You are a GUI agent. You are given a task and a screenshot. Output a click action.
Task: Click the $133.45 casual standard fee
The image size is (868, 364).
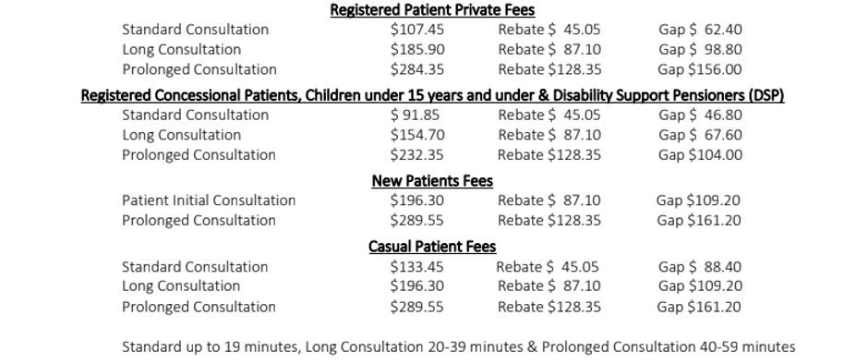click(416, 266)
